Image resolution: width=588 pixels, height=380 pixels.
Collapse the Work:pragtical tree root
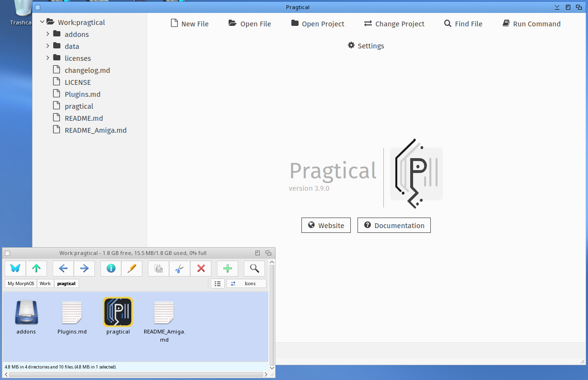point(42,22)
